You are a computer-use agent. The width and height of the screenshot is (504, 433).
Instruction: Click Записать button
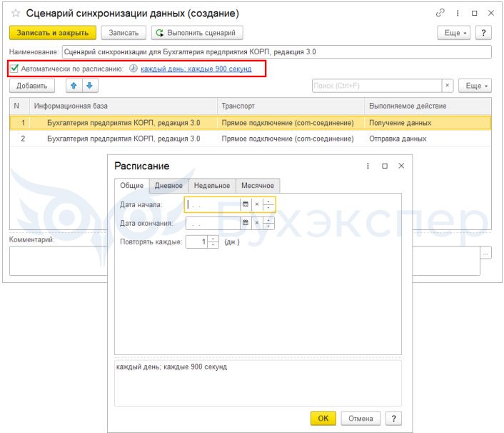click(124, 33)
